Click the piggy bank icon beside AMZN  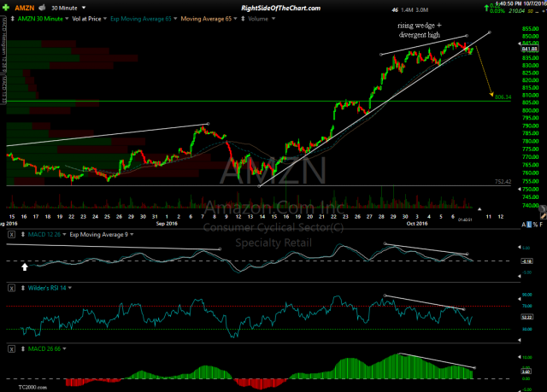42,8
